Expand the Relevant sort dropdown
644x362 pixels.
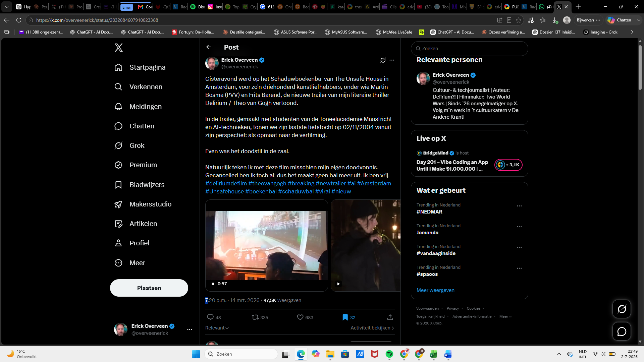(217, 328)
